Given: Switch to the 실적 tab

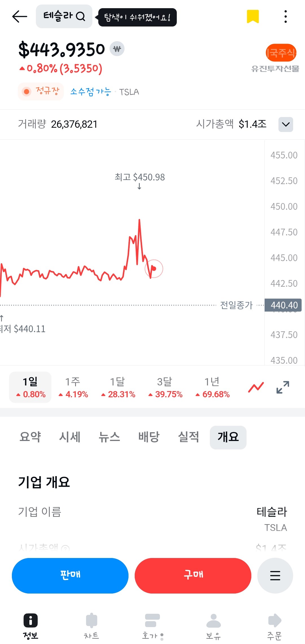Looking at the screenshot, I should click(188, 437).
